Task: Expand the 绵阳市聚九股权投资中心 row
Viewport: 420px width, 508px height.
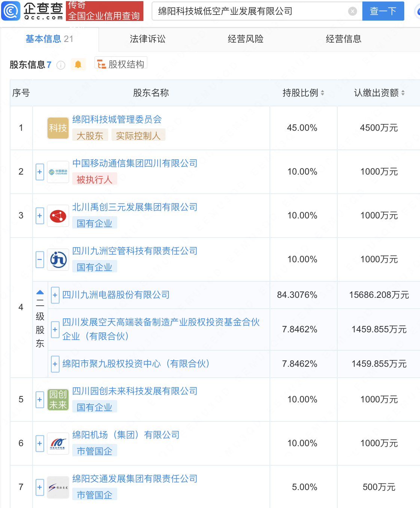Action: coord(55,364)
